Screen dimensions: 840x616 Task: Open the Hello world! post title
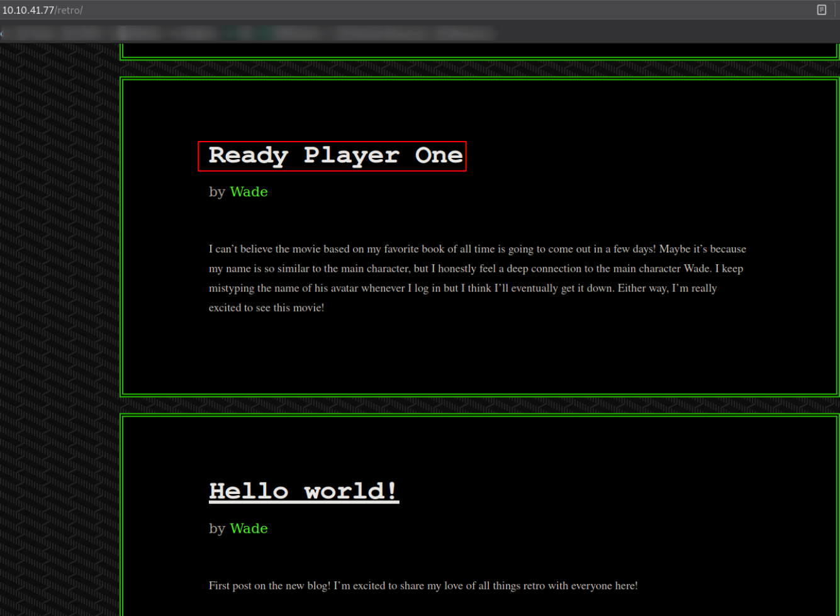click(x=304, y=491)
